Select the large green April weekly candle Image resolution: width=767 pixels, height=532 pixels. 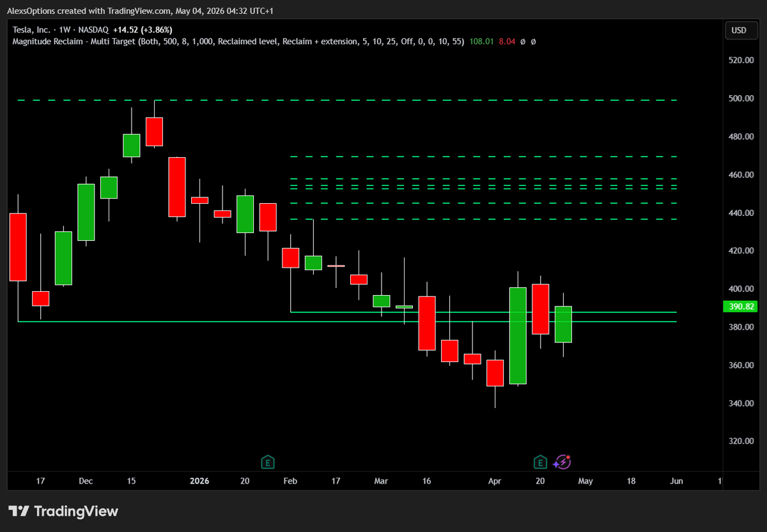pos(518,335)
